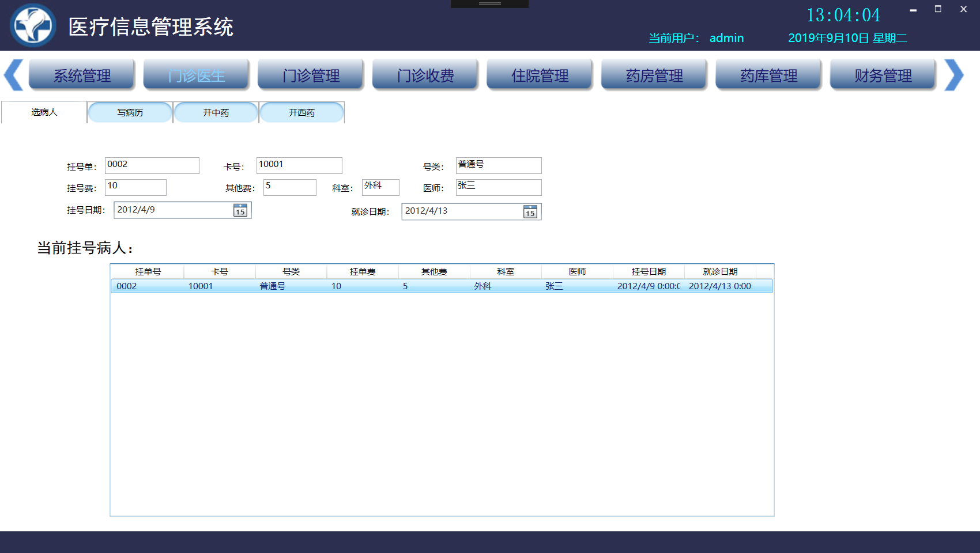
Task: Click the 挂单号 column header
Action: coord(148,271)
